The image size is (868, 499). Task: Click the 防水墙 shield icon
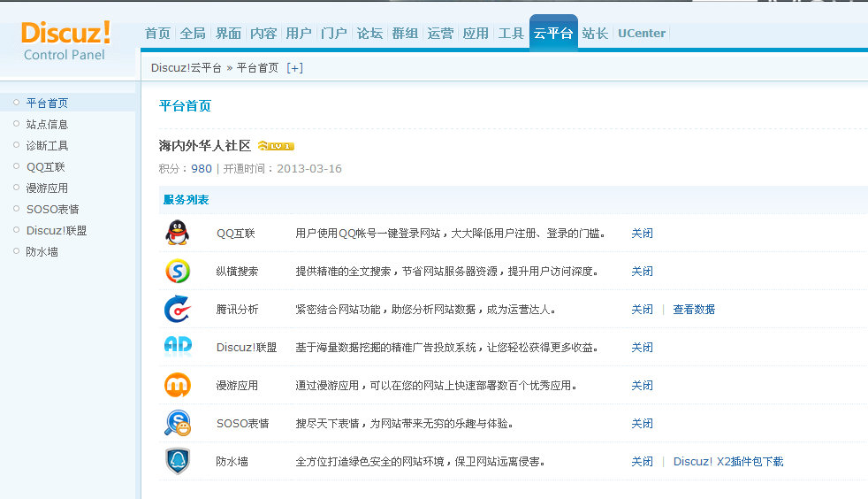178,461
